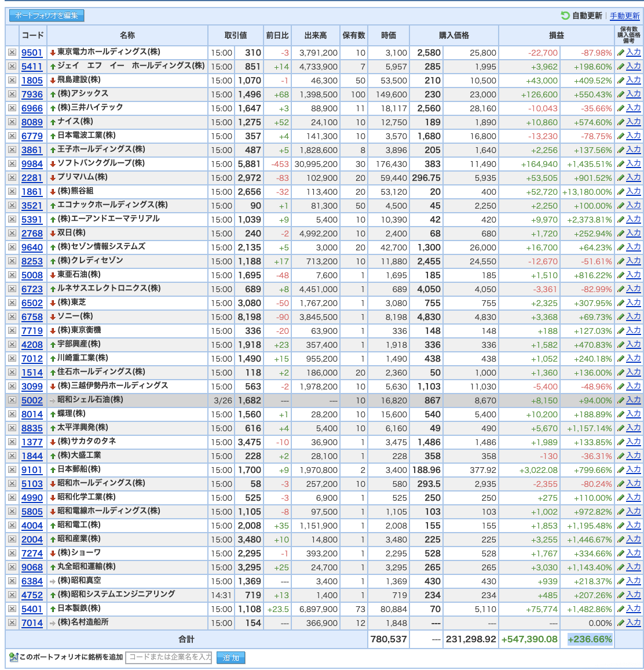The image size is (644, 670).
Task: Click the percentage +13,180.00% in 熊谷組 row
Action: [x=587, y=192]
